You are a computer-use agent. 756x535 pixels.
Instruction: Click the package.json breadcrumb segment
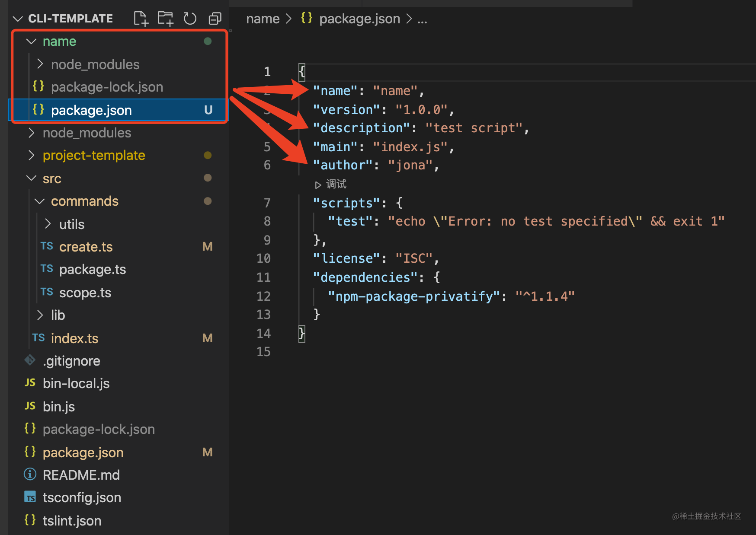pyautogui.click(x=360, y=19)
